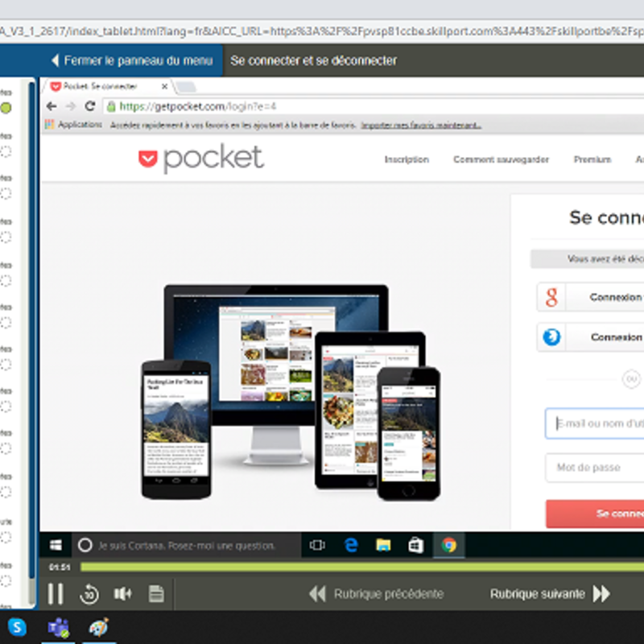This screenshot has width=644, height=644.
Task: Click the green padlock security icon
Action: [111, 107]
